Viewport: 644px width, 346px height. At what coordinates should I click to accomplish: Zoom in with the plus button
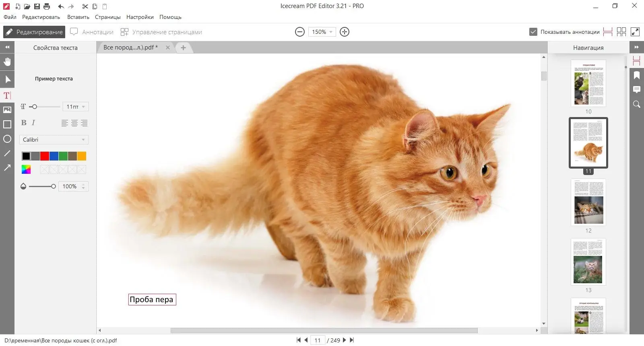pos(345,32)
